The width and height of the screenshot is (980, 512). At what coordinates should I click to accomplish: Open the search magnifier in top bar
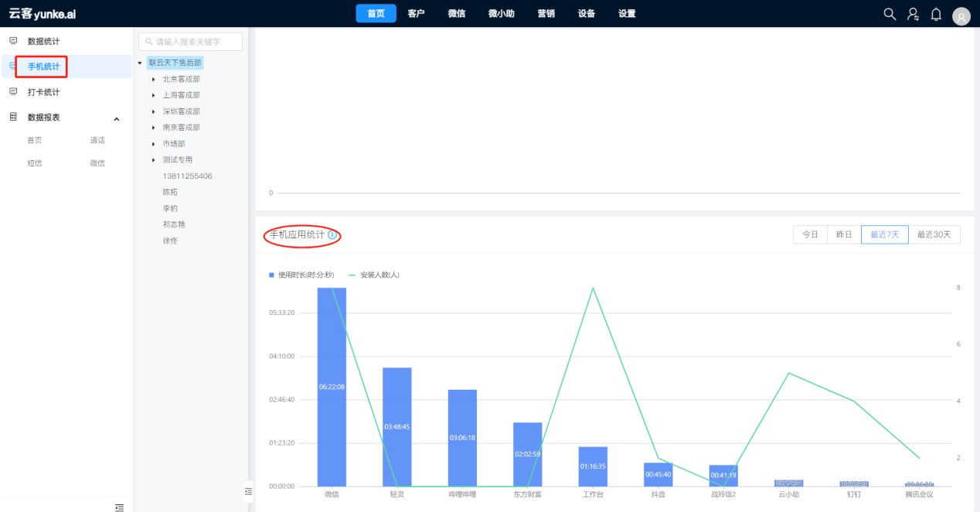pyautogui.click(x=890, y=14)
